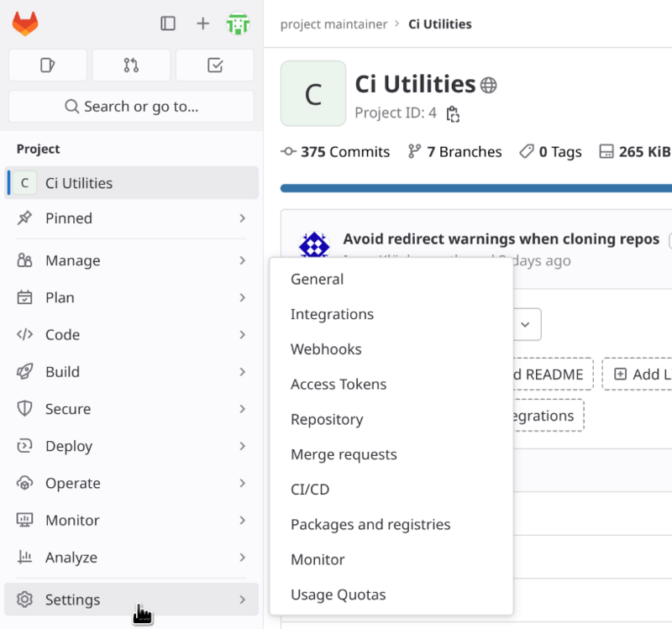Screen dimensions: 672x629
Task: Copy the project ID icon
Action: pos(453,113)
